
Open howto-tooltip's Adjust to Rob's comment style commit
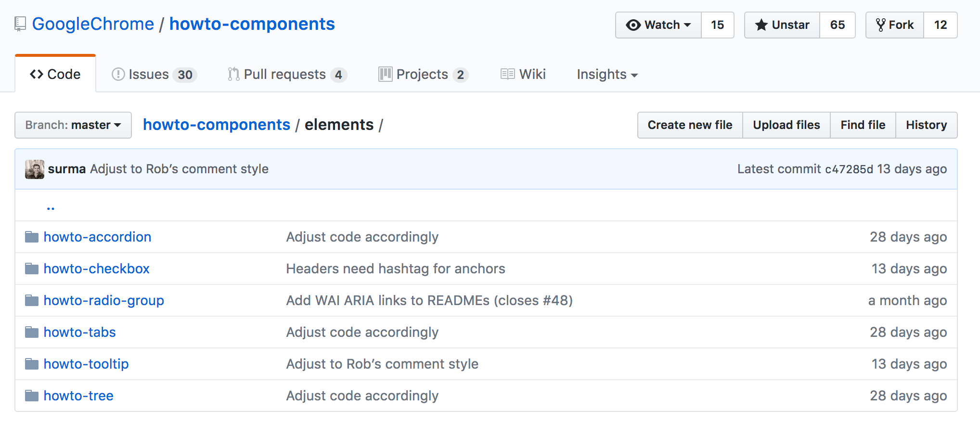[382, 364]
